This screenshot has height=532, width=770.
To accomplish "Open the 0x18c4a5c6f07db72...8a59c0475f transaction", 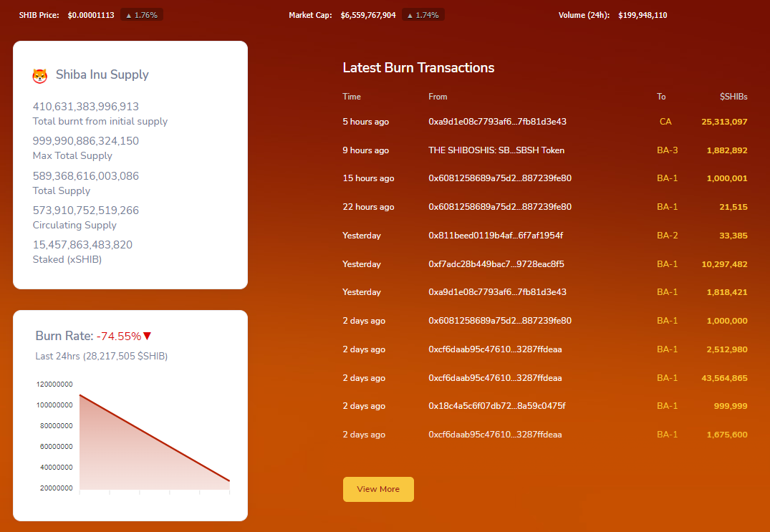I will tap(496, 406).
